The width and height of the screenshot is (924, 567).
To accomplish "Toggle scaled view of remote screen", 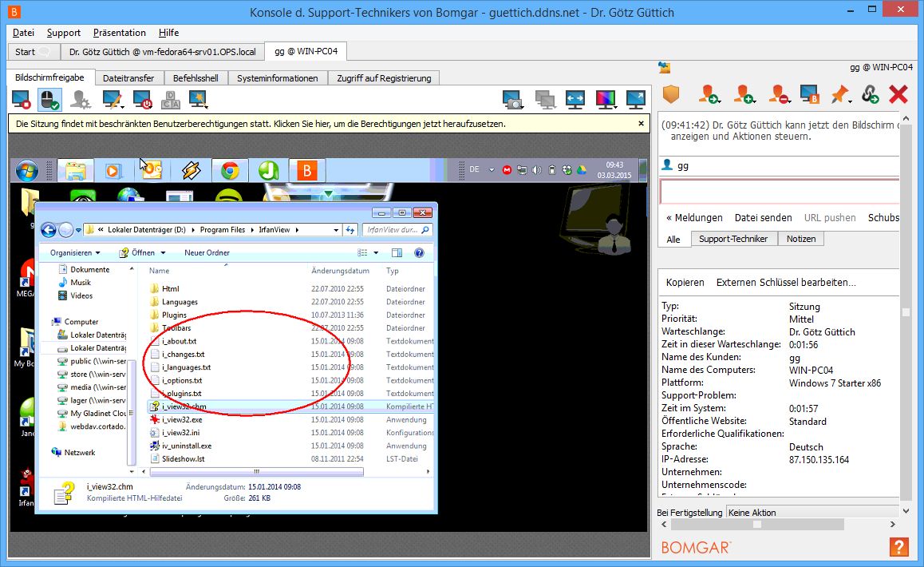I will point(575,99).
